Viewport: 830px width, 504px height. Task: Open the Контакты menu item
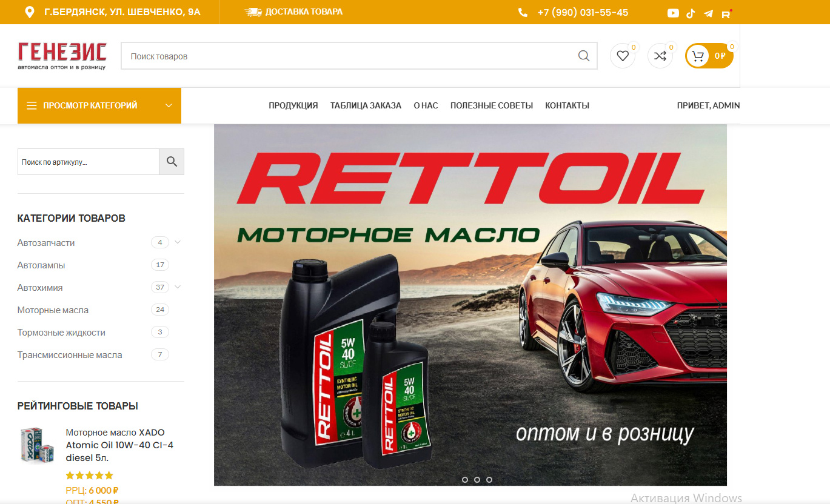(x=567, y=105)
